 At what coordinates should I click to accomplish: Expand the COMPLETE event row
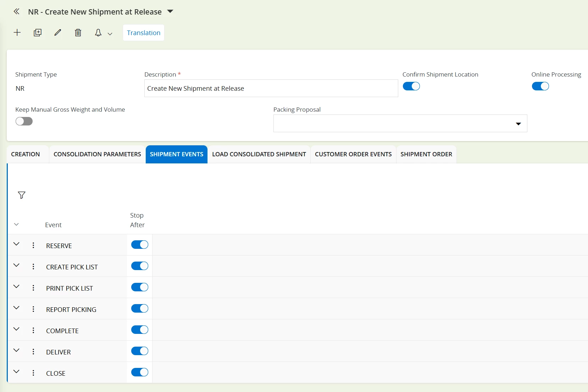16,329
